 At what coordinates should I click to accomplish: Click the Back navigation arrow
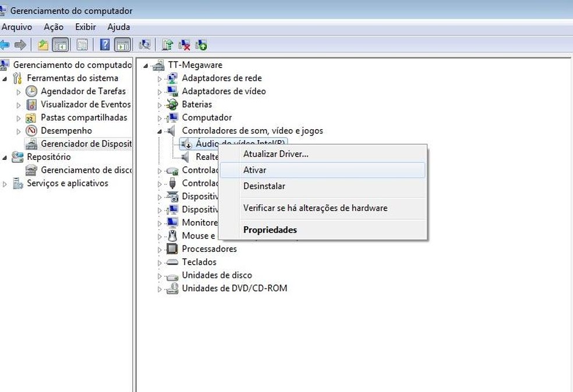(6, 45)
